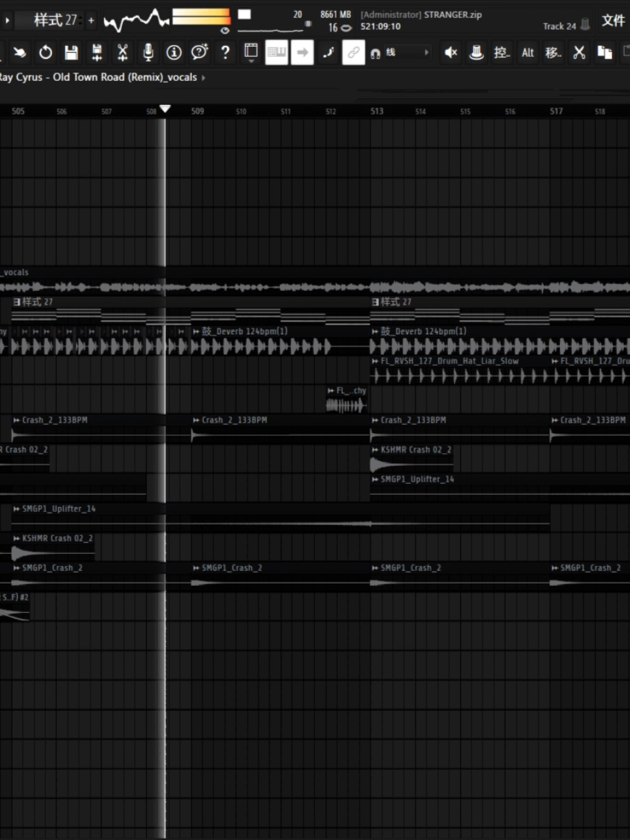630x840 pixels.
Task: Click the 8661 MB memory readout
Action: (336, 14)
